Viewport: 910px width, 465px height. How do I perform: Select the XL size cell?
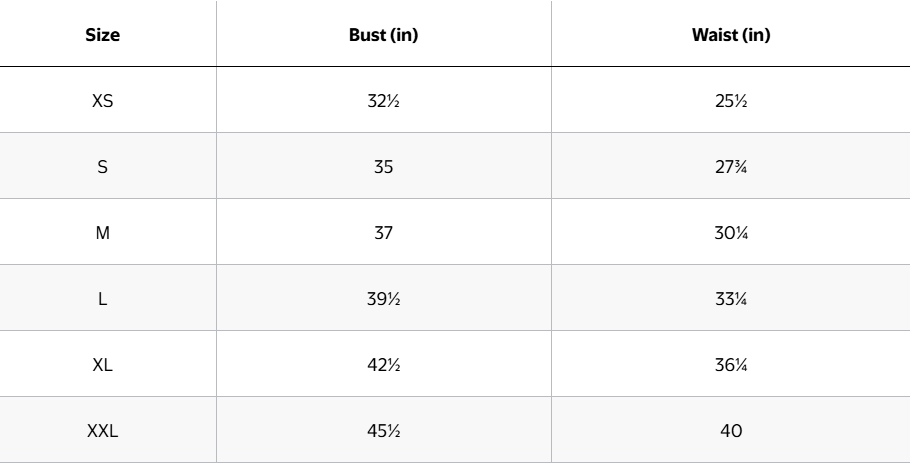click(x=102, y=363)
